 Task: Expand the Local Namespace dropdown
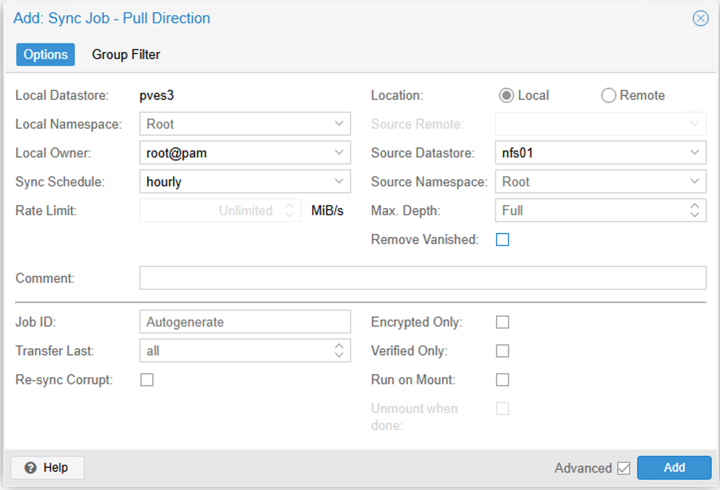tap(339, 125)
